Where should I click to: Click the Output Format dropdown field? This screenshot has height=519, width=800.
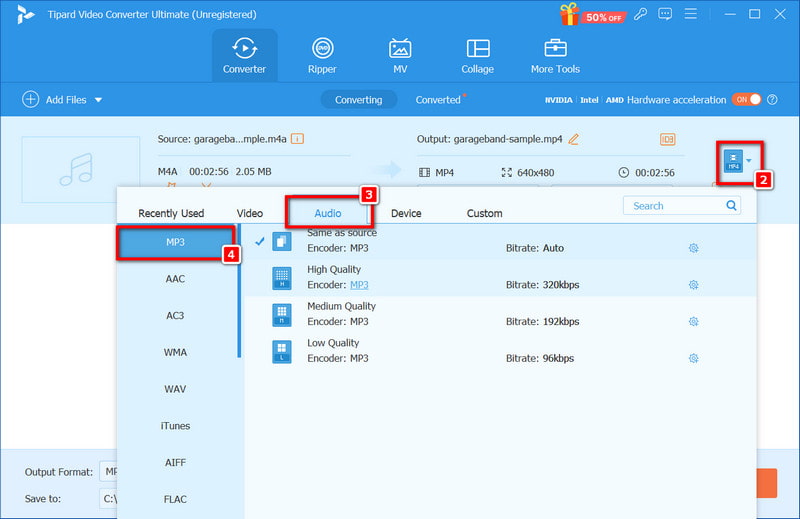[x=108, y=472]
